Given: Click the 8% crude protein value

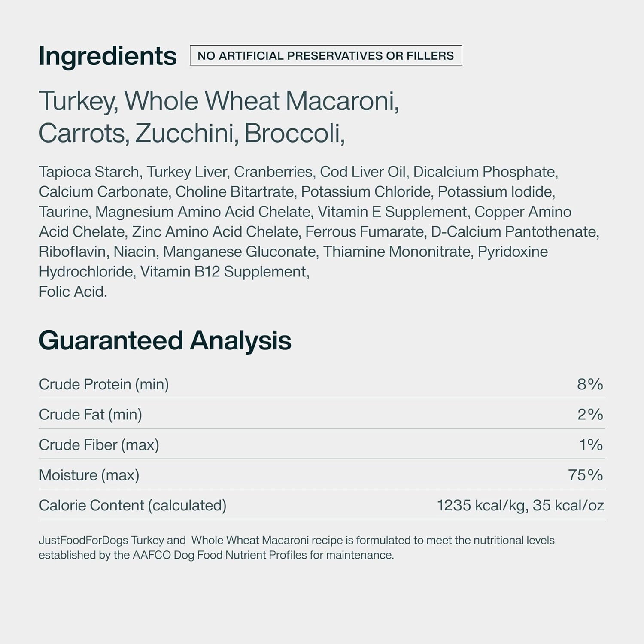Looking at the screenshot, I should click(x=590, y=384).
